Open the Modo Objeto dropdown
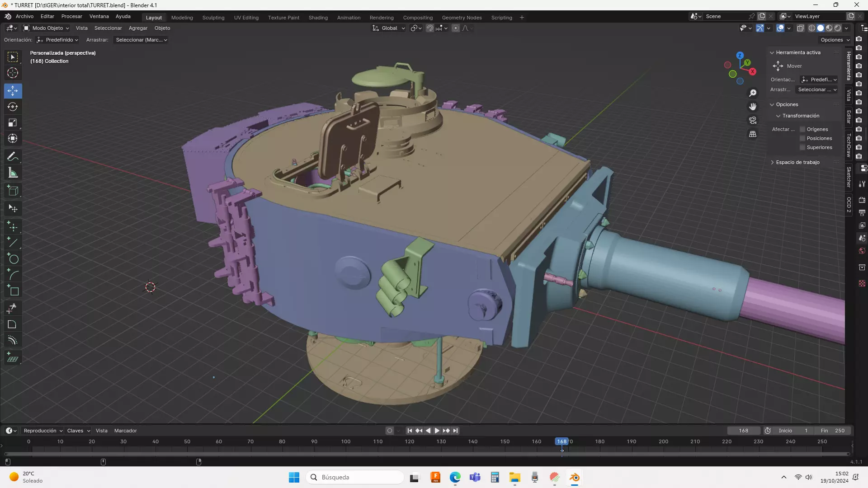 pos(46,28)
